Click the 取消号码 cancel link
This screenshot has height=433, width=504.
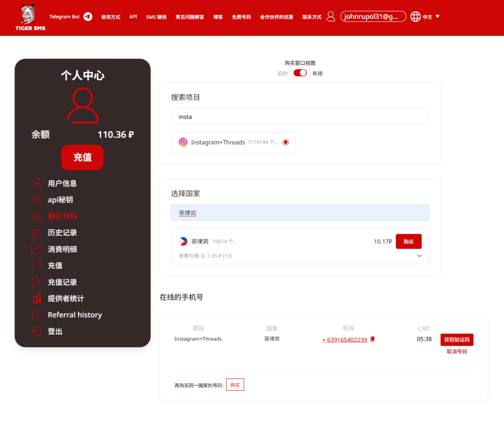coord(457,352)
